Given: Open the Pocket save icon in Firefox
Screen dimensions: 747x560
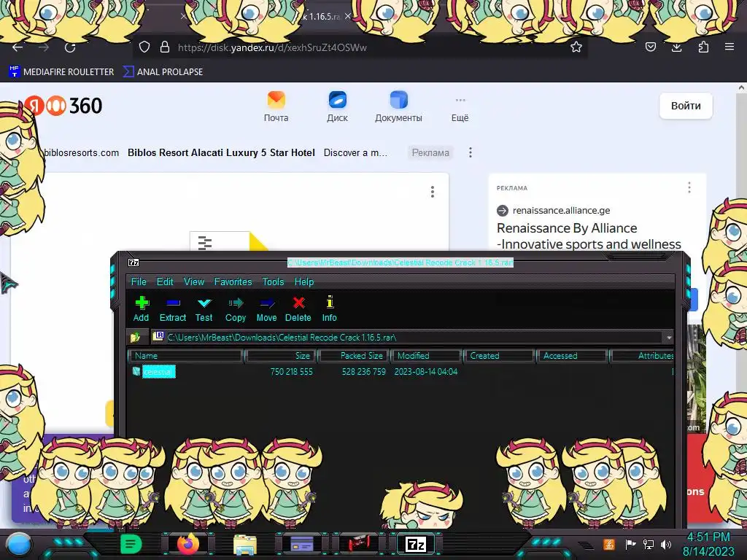Looking at the screenshot, I should coord(651,47).
